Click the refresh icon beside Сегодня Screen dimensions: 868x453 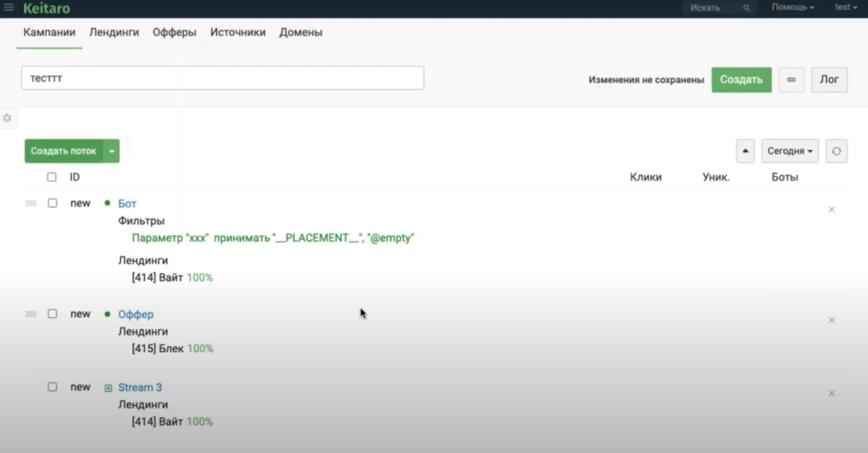point(836,151)
